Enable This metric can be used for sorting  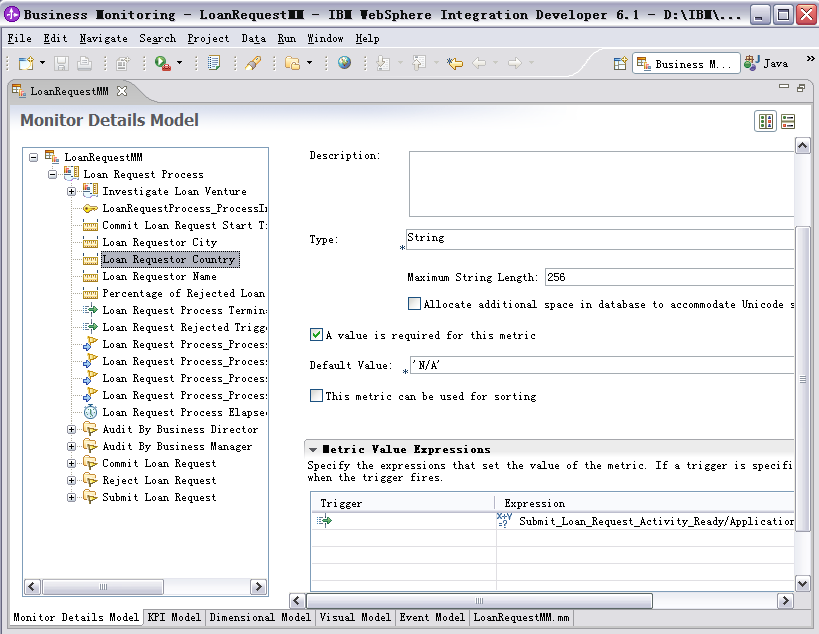point(316,396)
